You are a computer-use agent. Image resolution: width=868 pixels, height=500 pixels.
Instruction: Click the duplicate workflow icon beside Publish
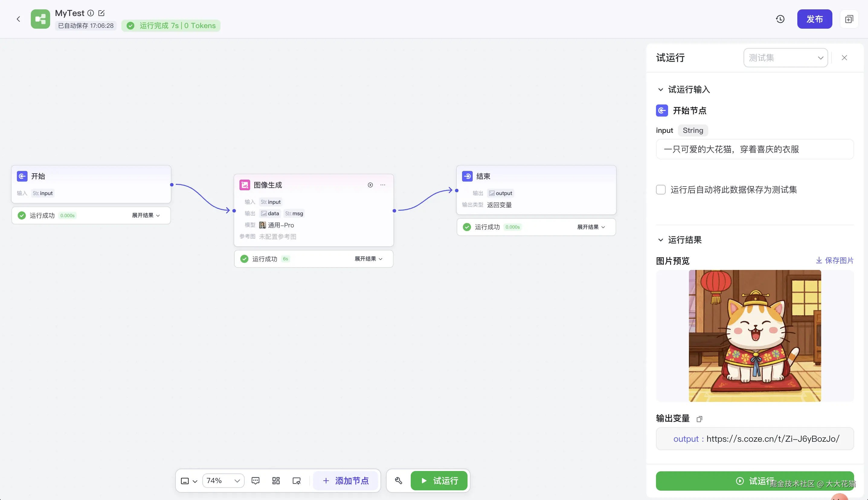pyautogui.click(x=849, y=19)
